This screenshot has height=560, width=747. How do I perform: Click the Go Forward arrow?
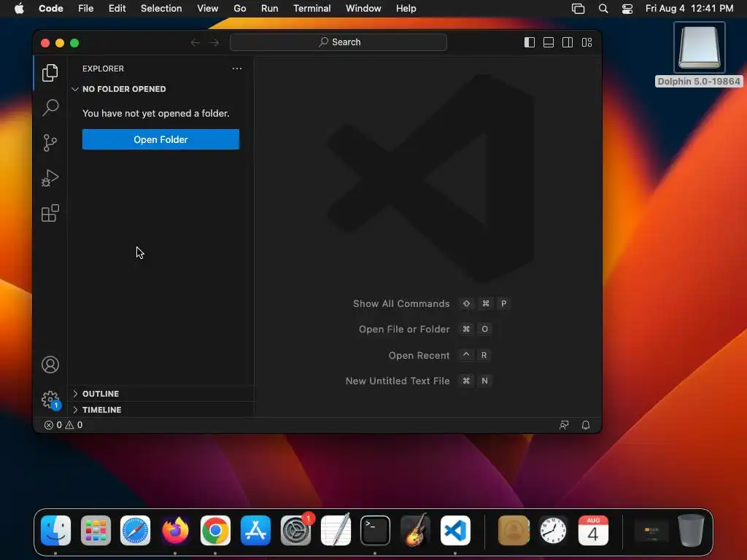[x=214, y=42]
